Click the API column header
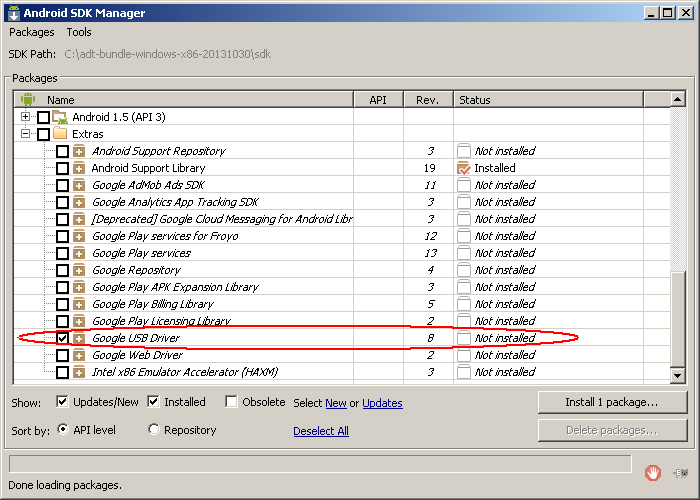 [x=379, y=100]
